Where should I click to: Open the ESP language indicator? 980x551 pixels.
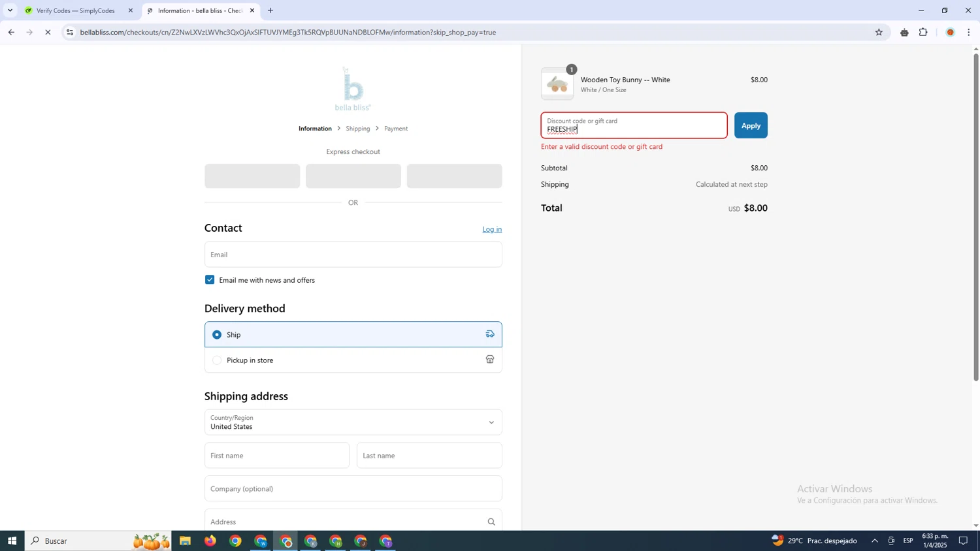[908, 541]
